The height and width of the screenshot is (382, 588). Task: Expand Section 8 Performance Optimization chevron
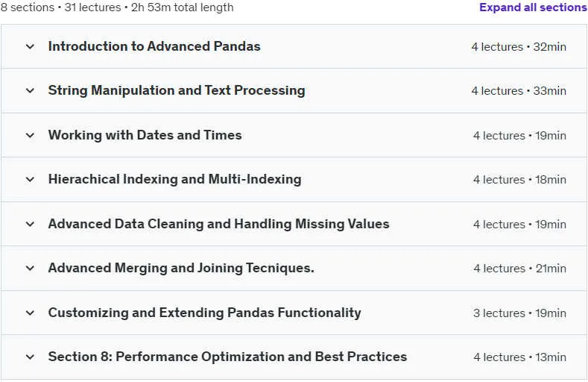click(x=30, y=357)
